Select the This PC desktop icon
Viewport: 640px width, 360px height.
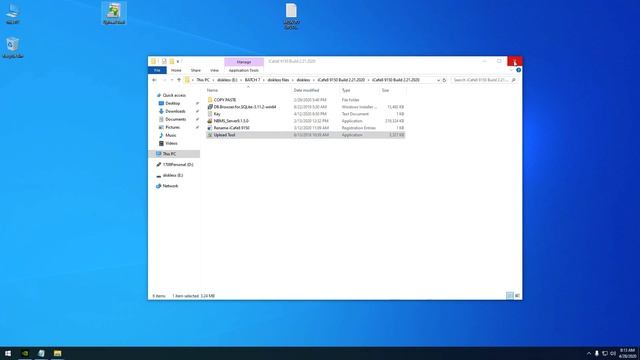click(x=13, y=13)
